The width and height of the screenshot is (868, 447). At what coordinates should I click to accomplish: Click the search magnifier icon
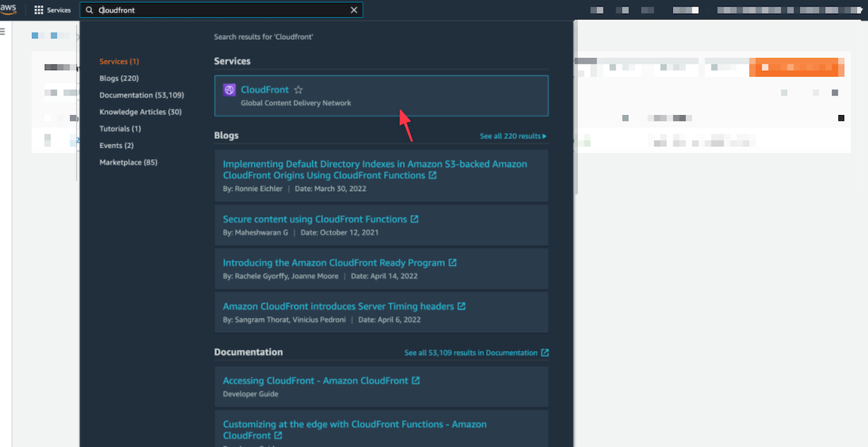(x=90, y=10)
